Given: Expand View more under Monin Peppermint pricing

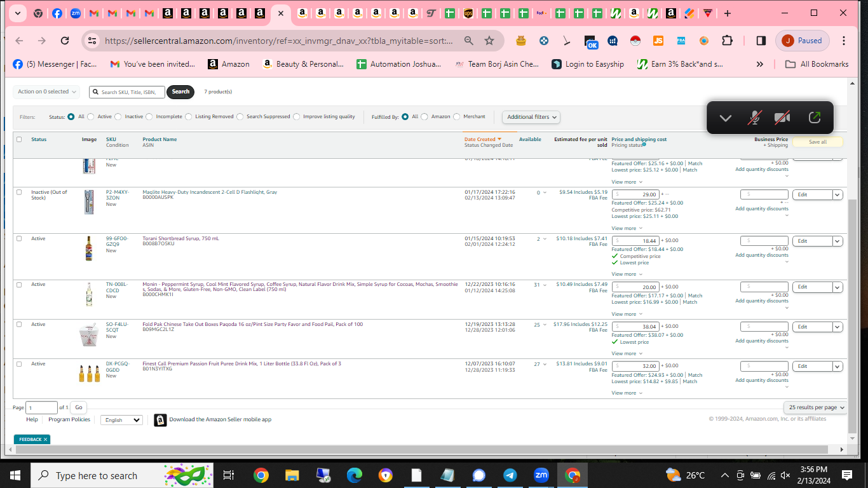Looking at the screenshot, I should (x=627, y=314).
